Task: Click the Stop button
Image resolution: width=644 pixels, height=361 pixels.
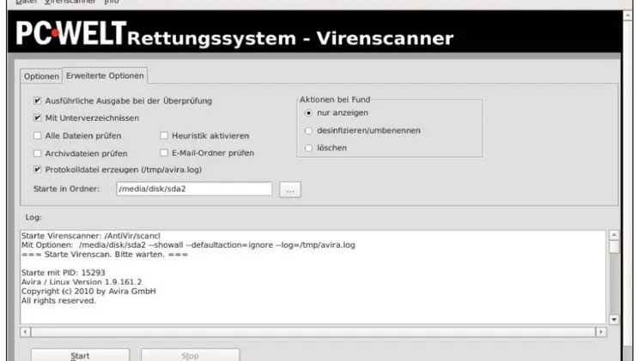Action: [190, 355]
